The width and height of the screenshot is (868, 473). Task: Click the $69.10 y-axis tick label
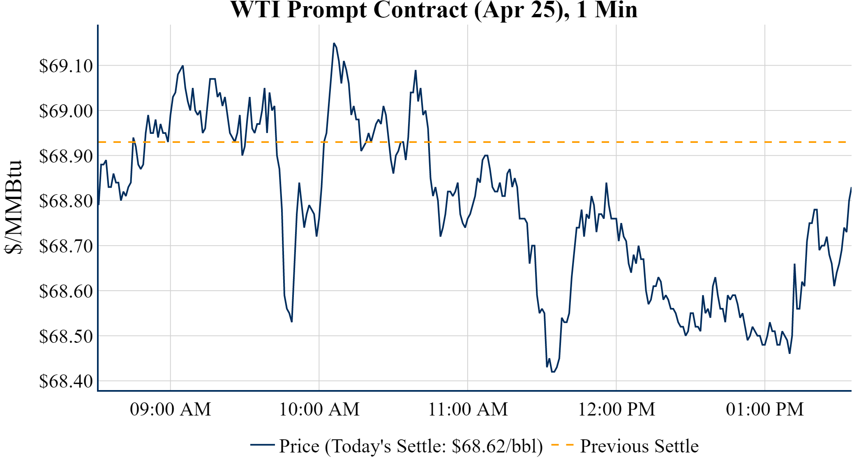[66, 66]
